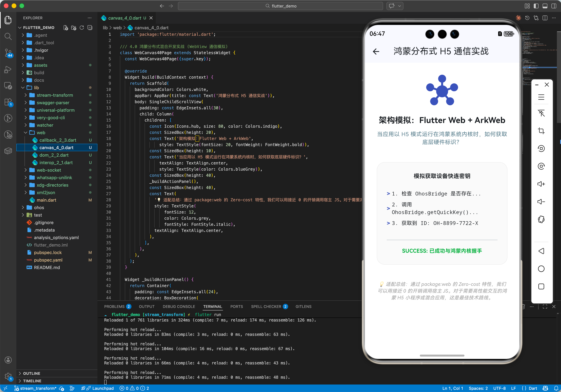Maximize the terminal panel size
561x392 pixels.
click(x=545, y=307)
